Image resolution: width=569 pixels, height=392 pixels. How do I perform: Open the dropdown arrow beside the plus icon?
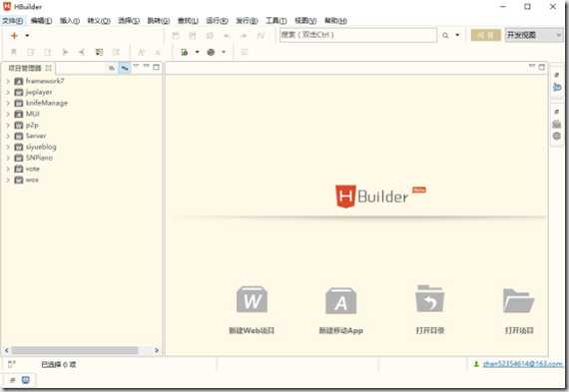click(27, 36)
